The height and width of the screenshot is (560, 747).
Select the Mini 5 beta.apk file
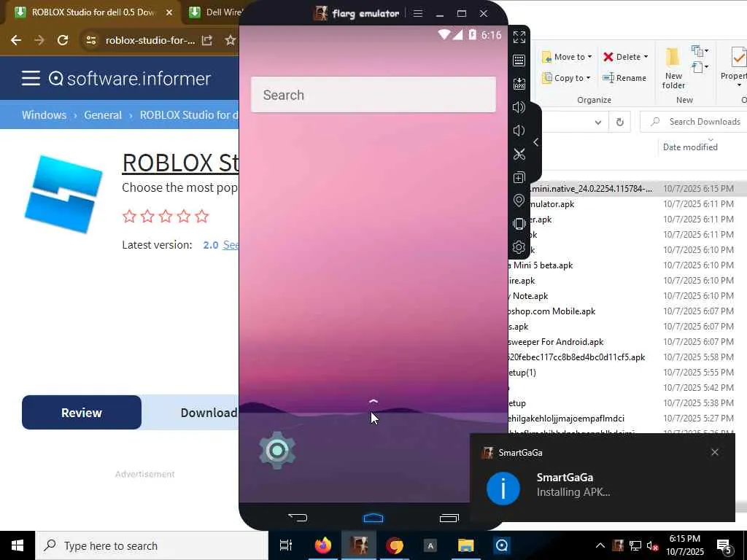(x=627, y=265)
